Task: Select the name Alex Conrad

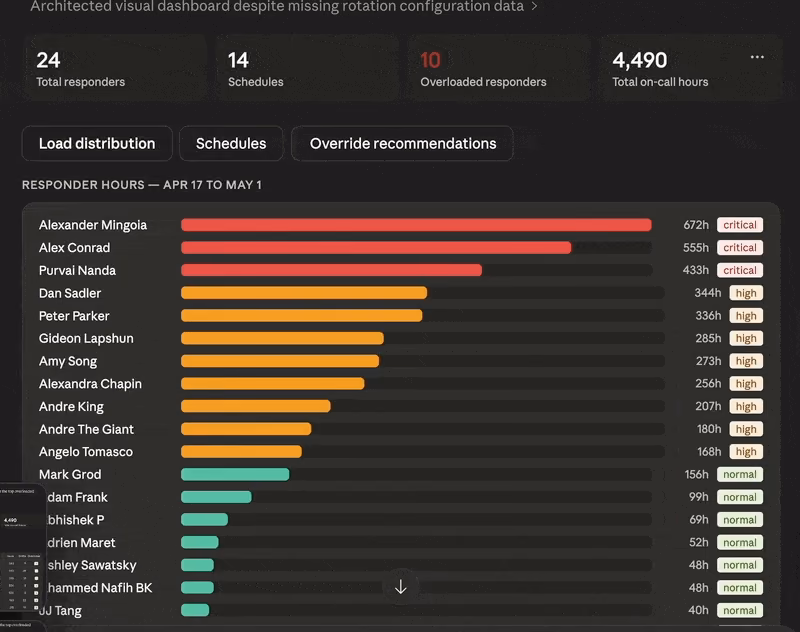Action: tap(74, 247)
